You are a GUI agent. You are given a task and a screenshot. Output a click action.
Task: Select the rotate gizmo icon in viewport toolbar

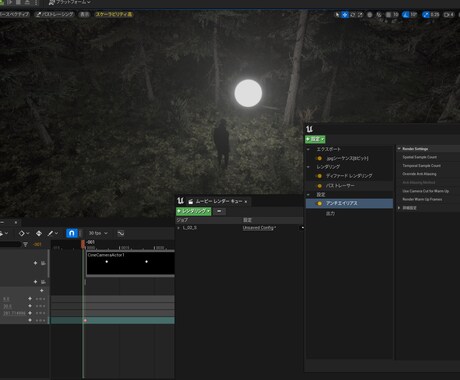[x=353, y=15]
